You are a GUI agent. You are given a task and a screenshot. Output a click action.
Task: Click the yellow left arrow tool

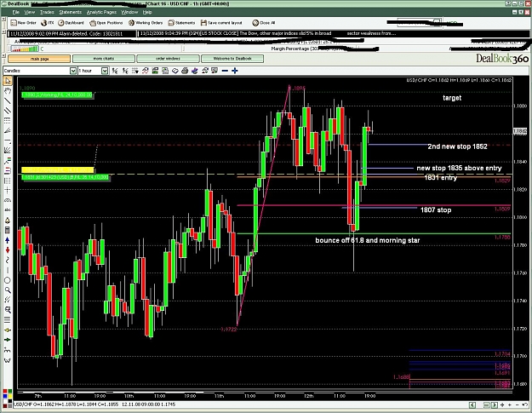point(8,330)
